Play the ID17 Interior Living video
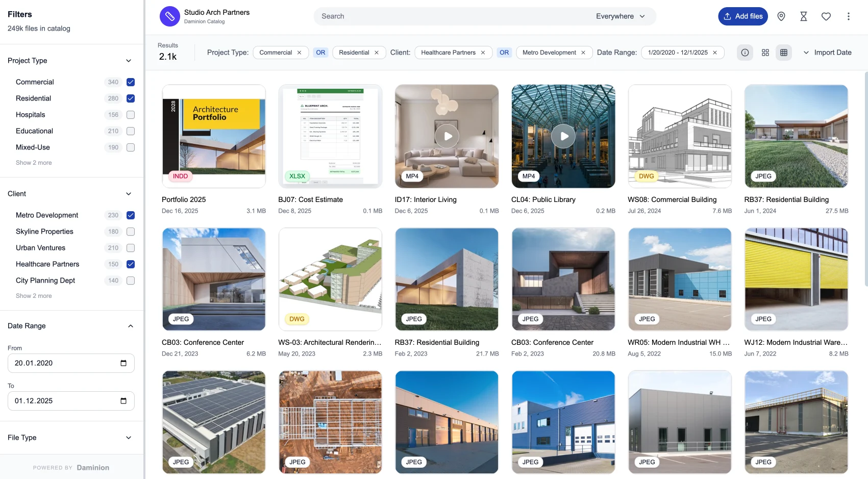The height and width of the screenshot is (479, 868). tap(447, 136)
